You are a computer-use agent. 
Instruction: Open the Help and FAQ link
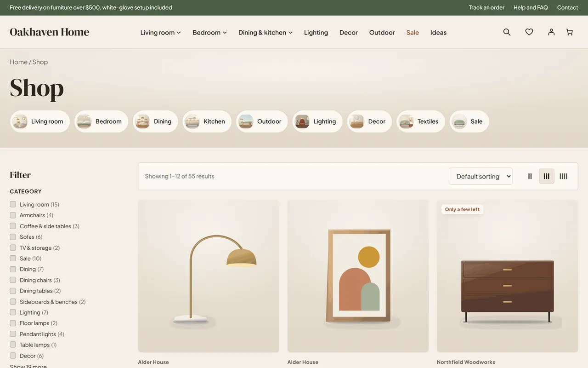coord(531,7)
